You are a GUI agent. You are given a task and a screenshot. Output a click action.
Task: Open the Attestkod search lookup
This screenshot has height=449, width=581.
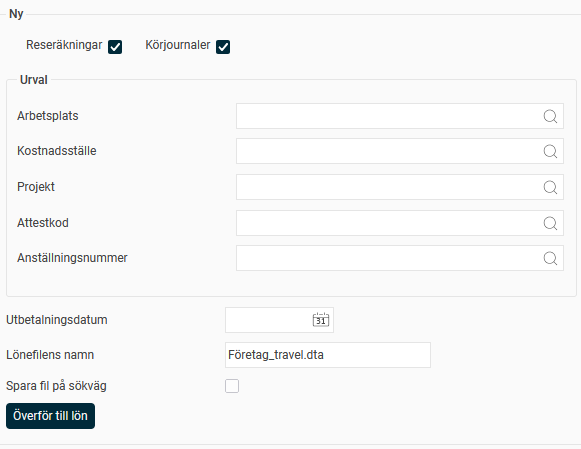click(550, 223)
